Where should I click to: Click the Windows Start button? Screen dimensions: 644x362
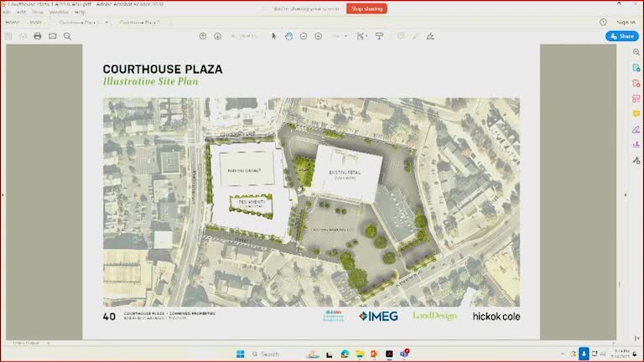point(241,354)
